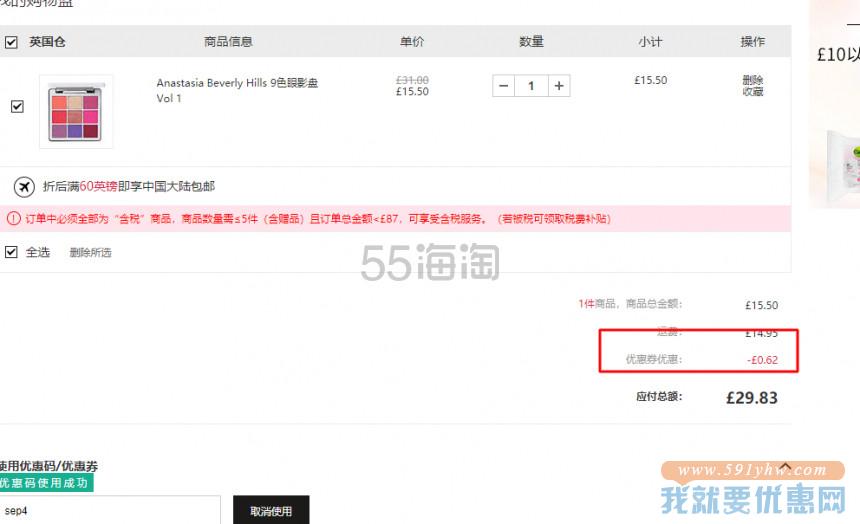Uncheck the Anastasia Beverly Hills item checkbox
This screenshot has height=524, width=860.
[x=18, y=106]
